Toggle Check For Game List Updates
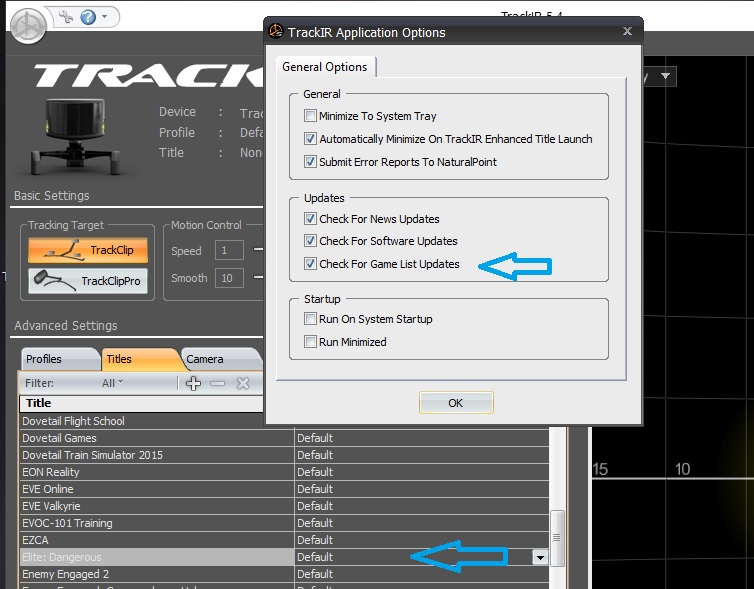 click(310, 264)
